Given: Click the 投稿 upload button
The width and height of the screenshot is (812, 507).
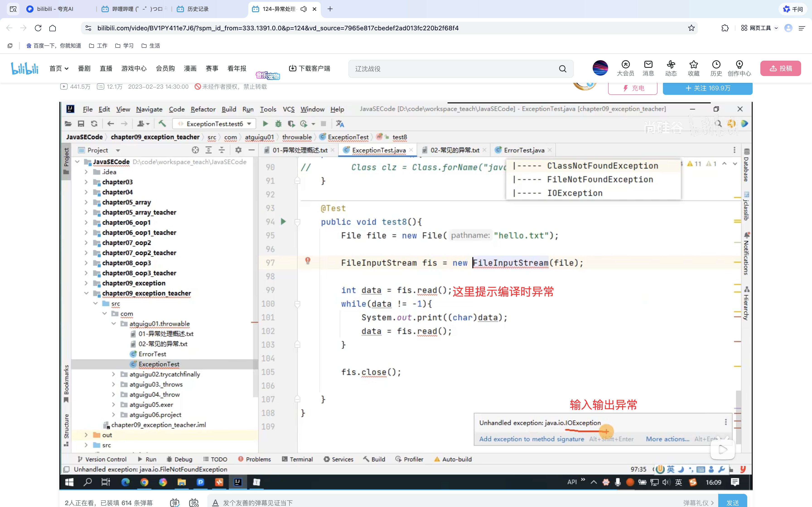Looking at the screenshot, I should pyautogui.click(x=781, y=68).
